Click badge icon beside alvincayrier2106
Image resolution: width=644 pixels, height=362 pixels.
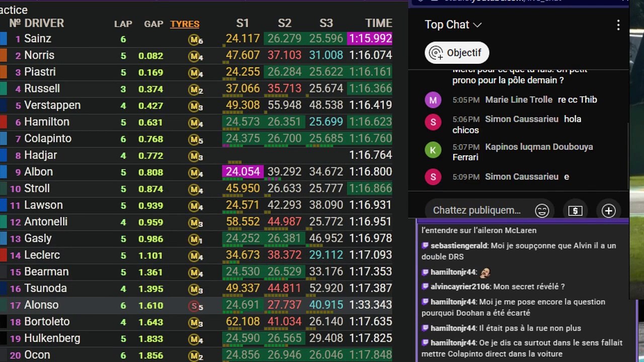click(x=425, y=287)
